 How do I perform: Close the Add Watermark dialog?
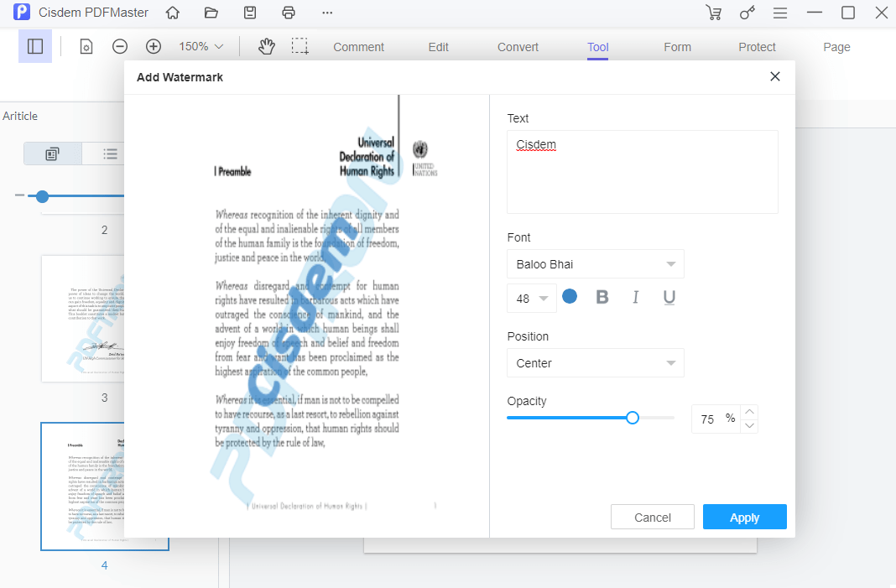click(x=775, y=76)
